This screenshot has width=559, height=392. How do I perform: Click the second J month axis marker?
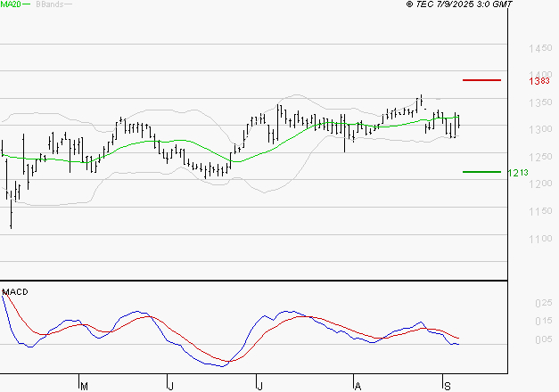[x=260, y=386]
